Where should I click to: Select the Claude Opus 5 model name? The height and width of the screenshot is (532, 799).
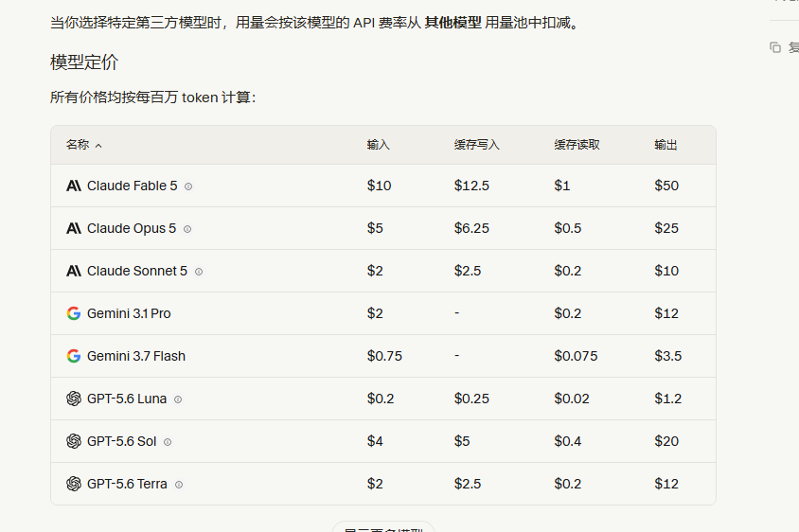132,228
